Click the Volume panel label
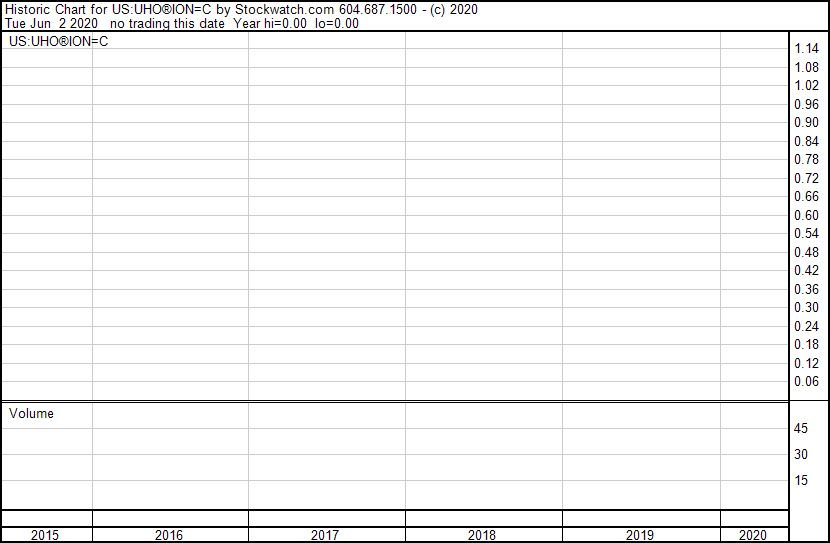 pyautogui.click(x=31, y=413)
